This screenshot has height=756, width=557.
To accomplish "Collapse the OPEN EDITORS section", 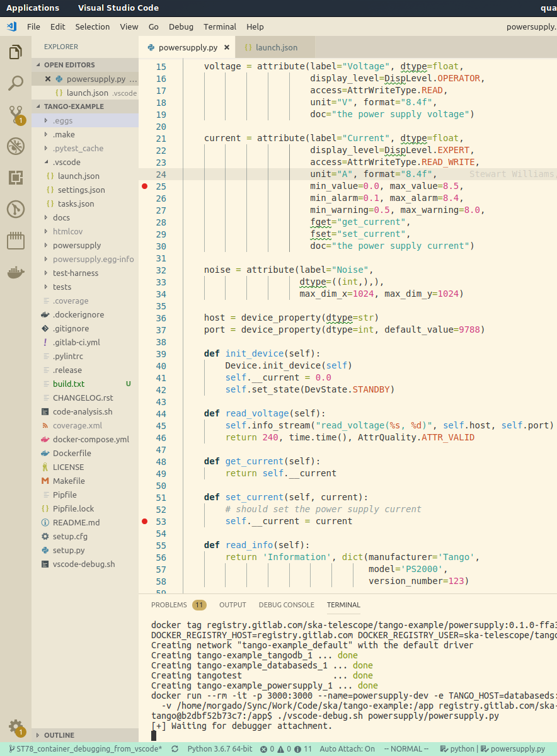I will [x=85, y=65].
